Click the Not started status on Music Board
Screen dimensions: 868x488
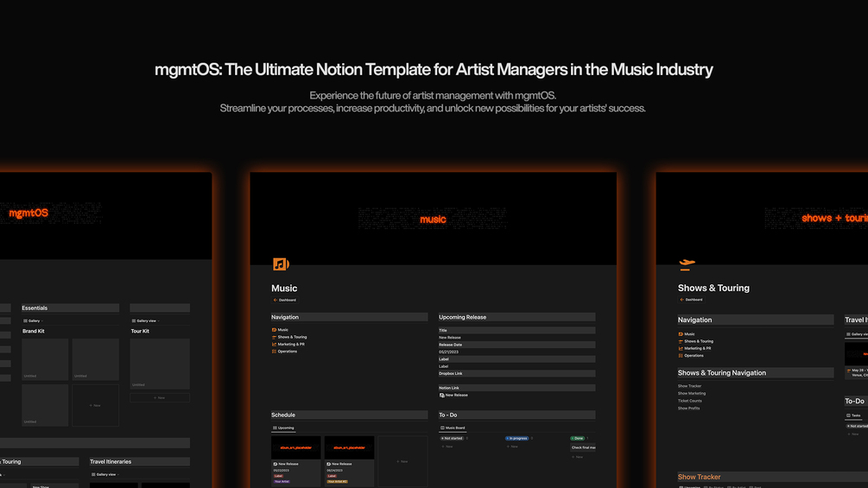[453, 438]
